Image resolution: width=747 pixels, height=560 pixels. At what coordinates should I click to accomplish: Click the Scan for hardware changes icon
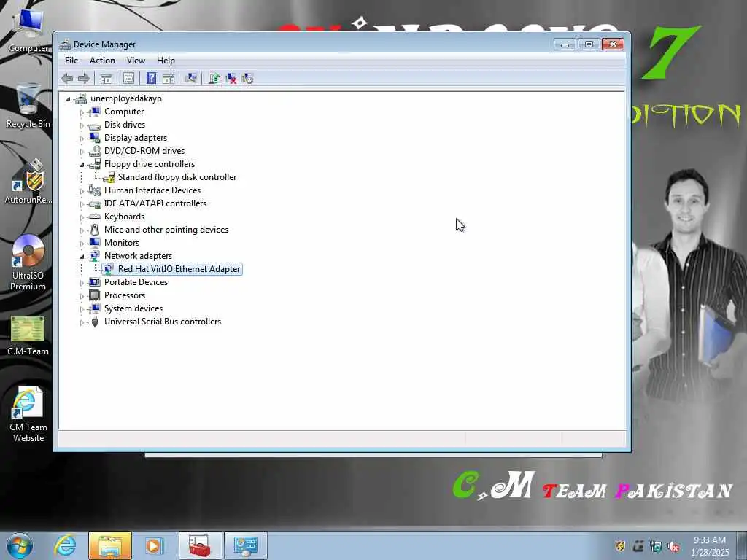coord(191,79)
